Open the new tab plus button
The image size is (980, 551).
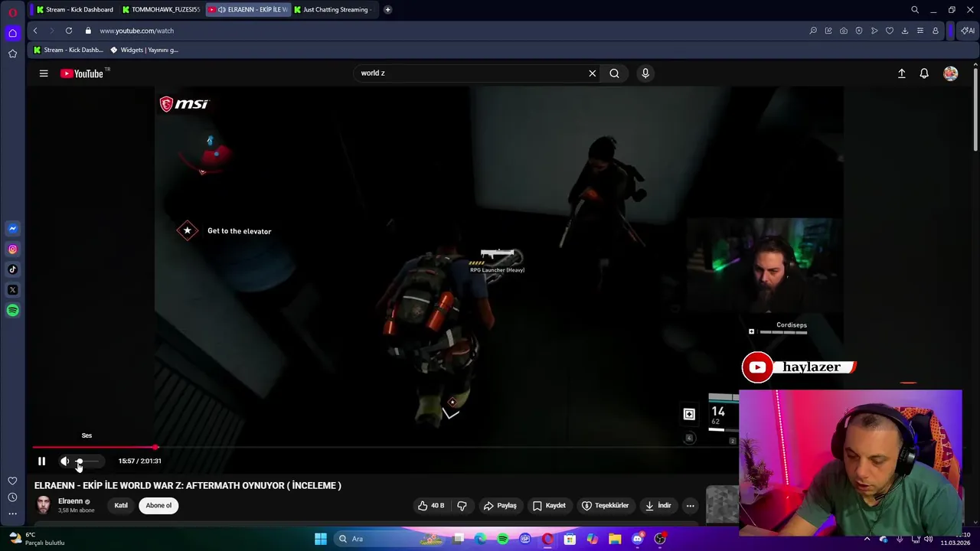pyautogui.click(x=387, y=9)
